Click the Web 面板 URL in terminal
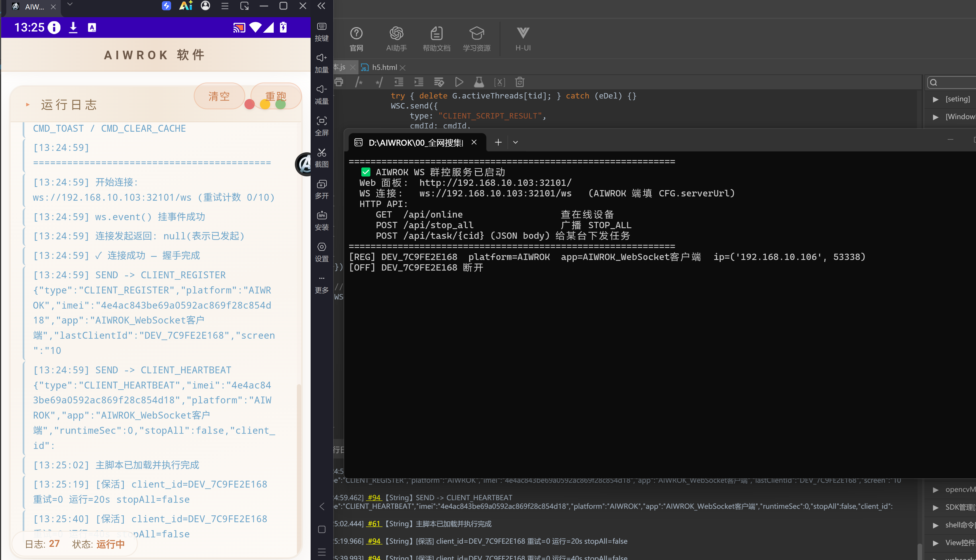Image resolution: width=976 pixels, height=560 pixels. [x=495, y=183]
